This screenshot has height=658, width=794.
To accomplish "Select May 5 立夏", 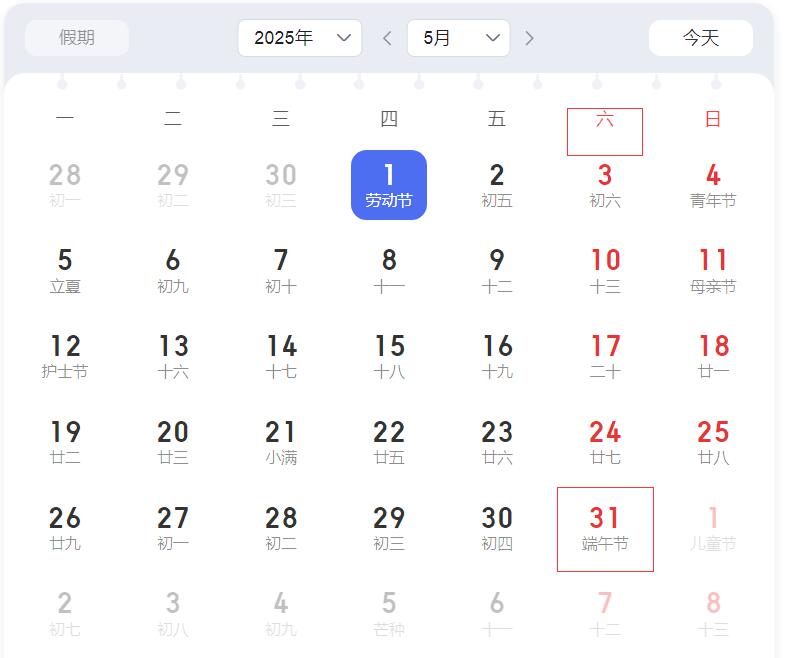I will point(65,271).
